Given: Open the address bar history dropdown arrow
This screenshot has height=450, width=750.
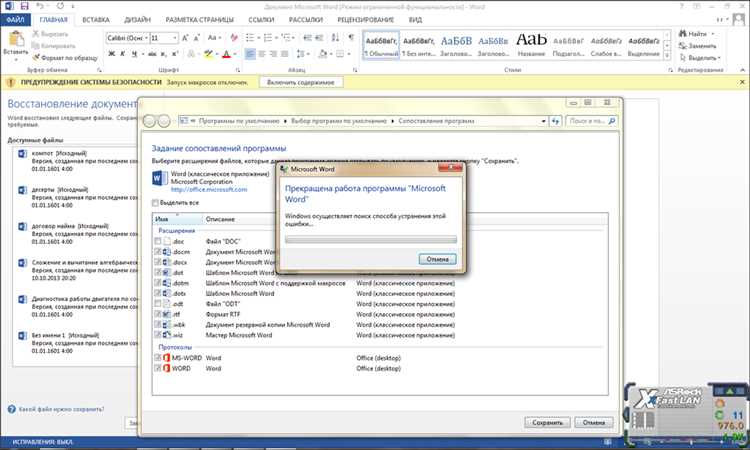Looking at the screenshot, I should point(543,121).
